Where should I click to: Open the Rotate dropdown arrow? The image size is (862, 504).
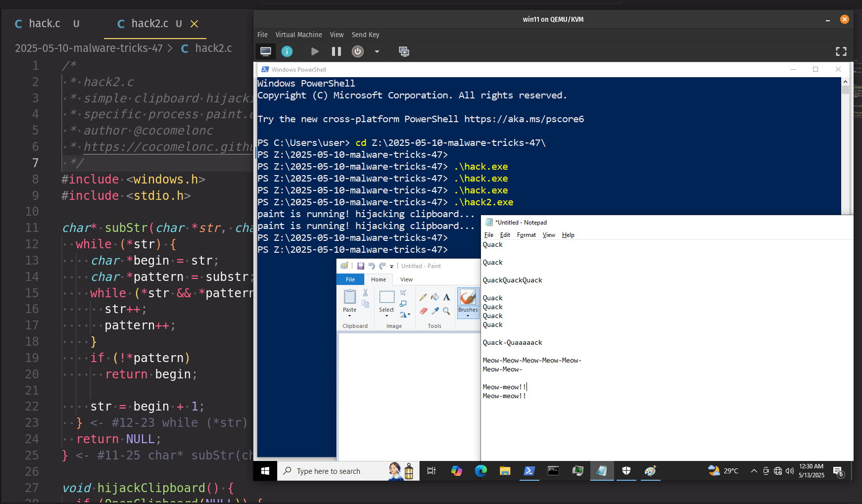[409, 315]
